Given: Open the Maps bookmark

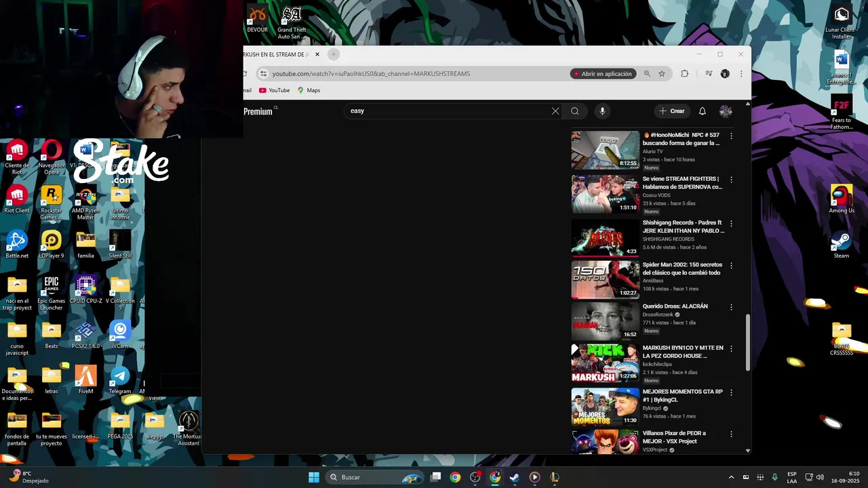Looking at the screenshot, I should (x=309, y=90).
